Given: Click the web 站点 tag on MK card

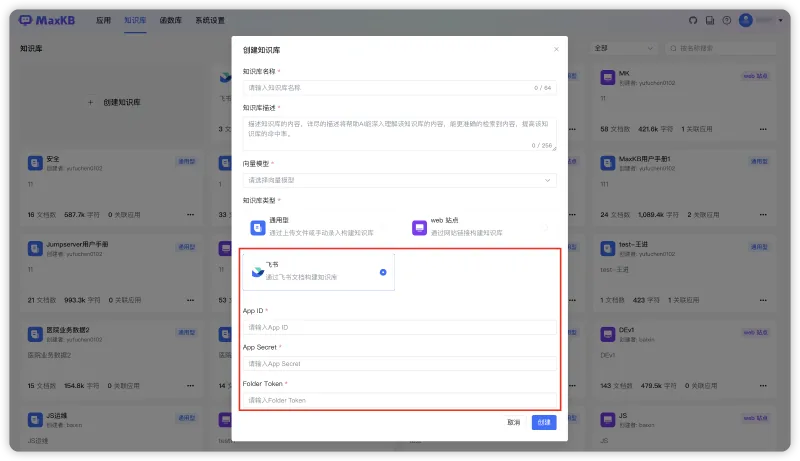Looking at the screenshot, I should [755, 76].
